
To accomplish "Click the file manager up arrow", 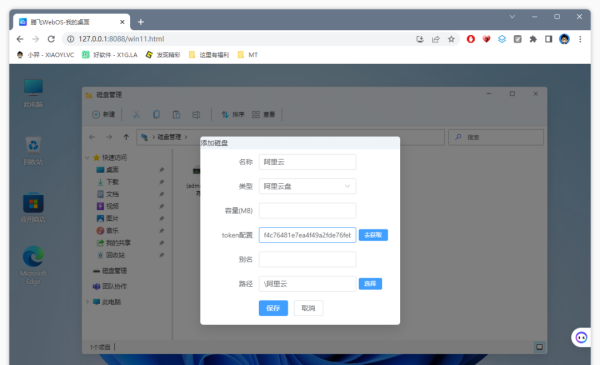I will click(126, 137).
